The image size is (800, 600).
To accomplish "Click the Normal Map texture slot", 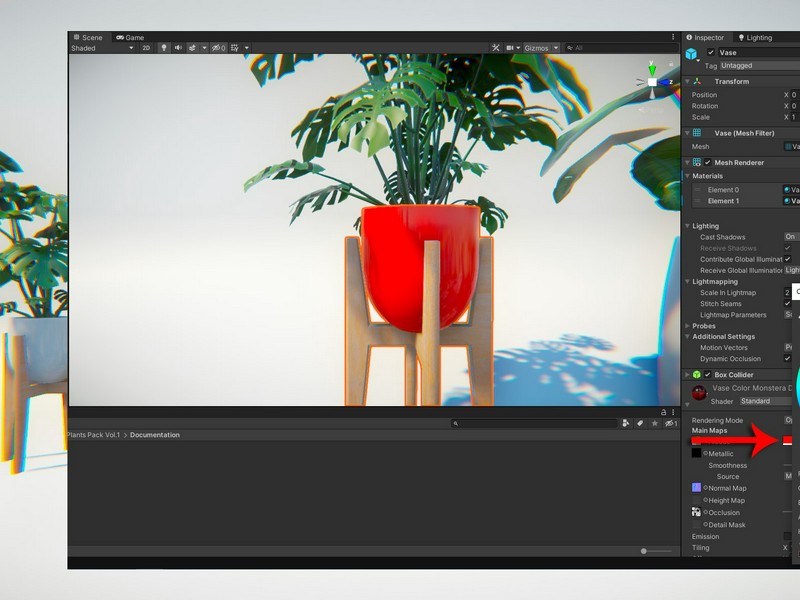I will (696, 488).
